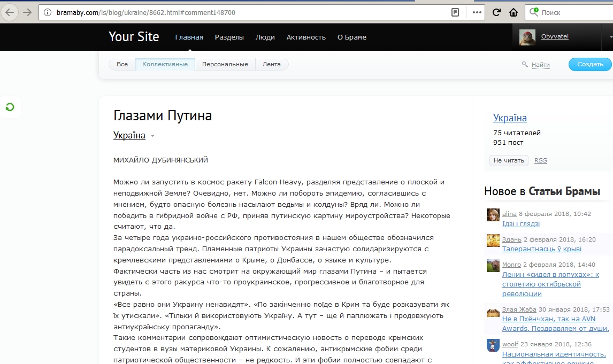Image resolution: width=613 pixels, height=364 pixels.
Task: Reload the page with the refresh icon
Action: pyautogui.click(x=496, y=12)
